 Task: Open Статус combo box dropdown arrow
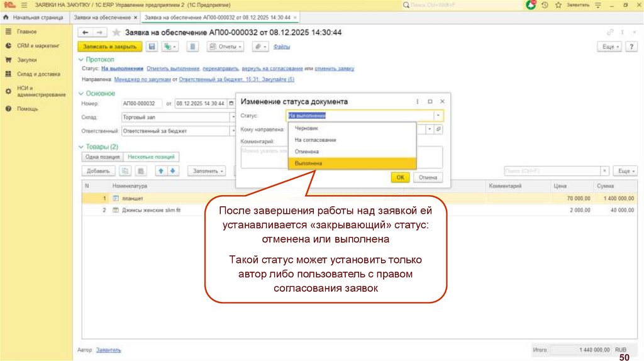point(438,116)
